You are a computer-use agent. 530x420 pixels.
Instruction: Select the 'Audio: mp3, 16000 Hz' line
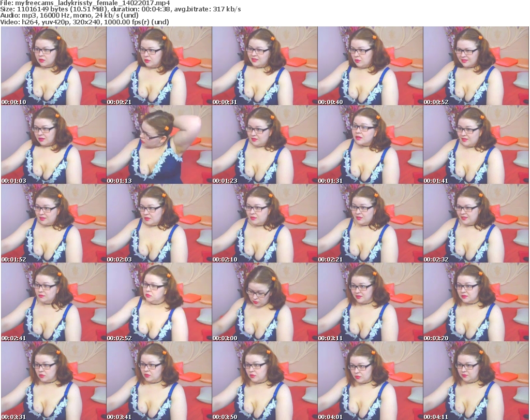pyautogui.click(x=69, y=16)
